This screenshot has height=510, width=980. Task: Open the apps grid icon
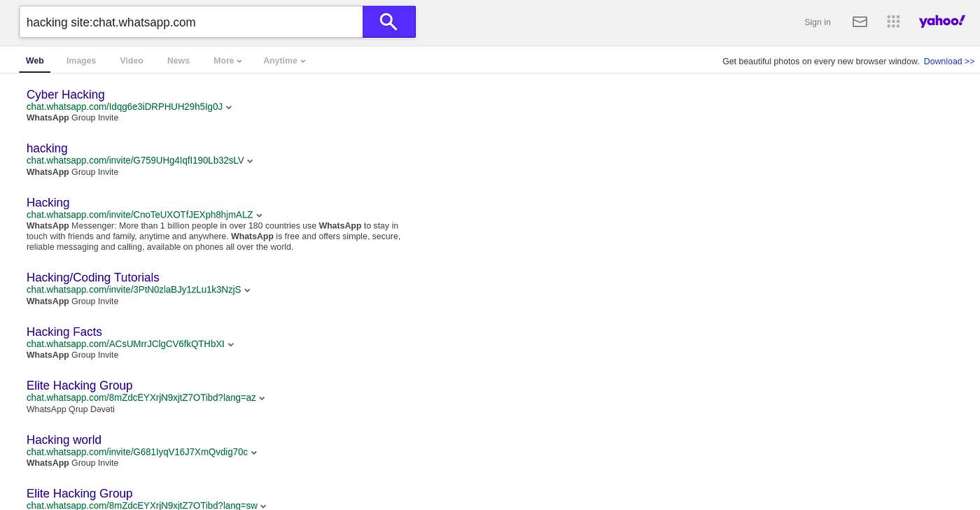click(893, 22)
